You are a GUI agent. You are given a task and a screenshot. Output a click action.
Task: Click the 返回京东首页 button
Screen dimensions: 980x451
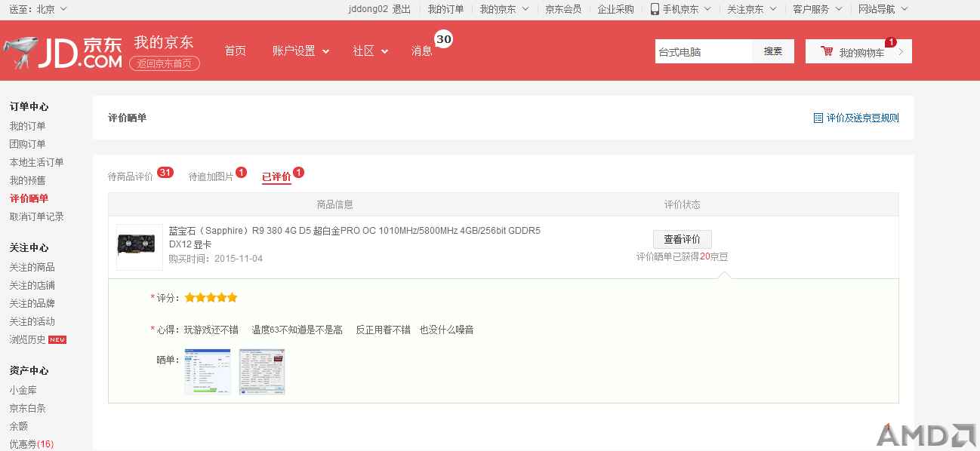(165, 63)
